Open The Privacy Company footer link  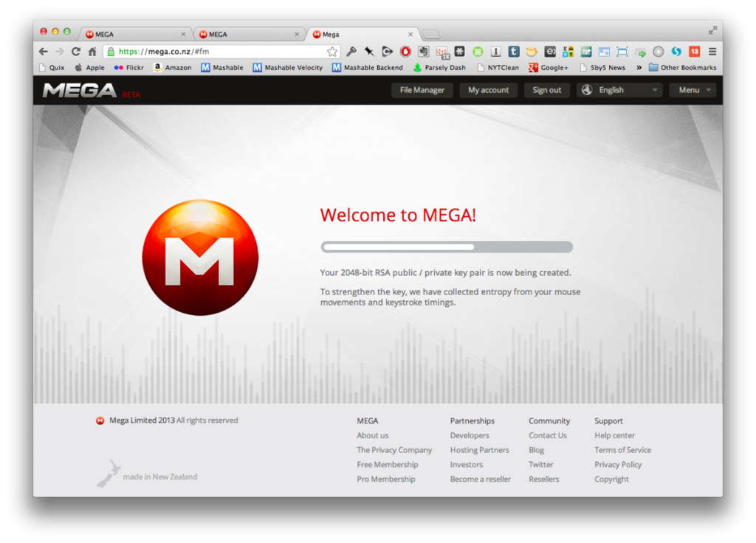(x=394, y=450)
